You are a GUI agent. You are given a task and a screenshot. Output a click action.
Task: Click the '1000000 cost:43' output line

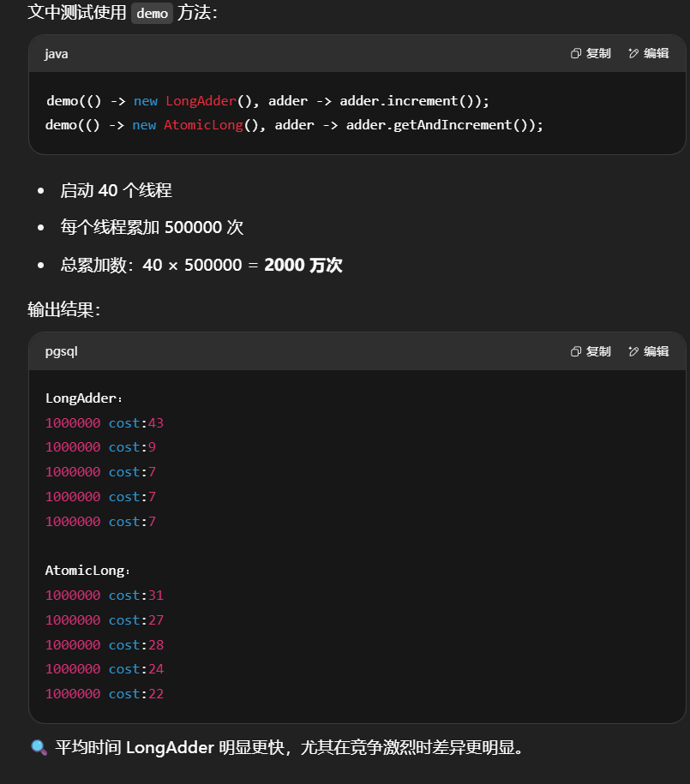tap(105, 423)
